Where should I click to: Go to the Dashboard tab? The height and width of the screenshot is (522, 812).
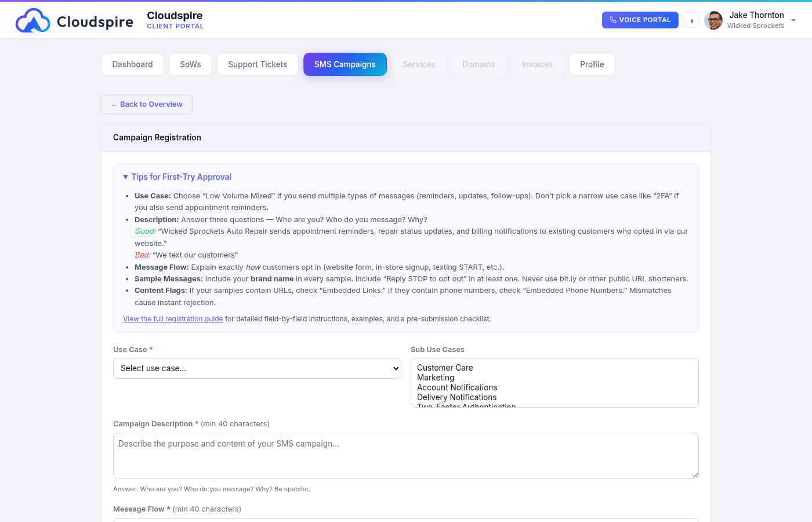pos(132,64)
